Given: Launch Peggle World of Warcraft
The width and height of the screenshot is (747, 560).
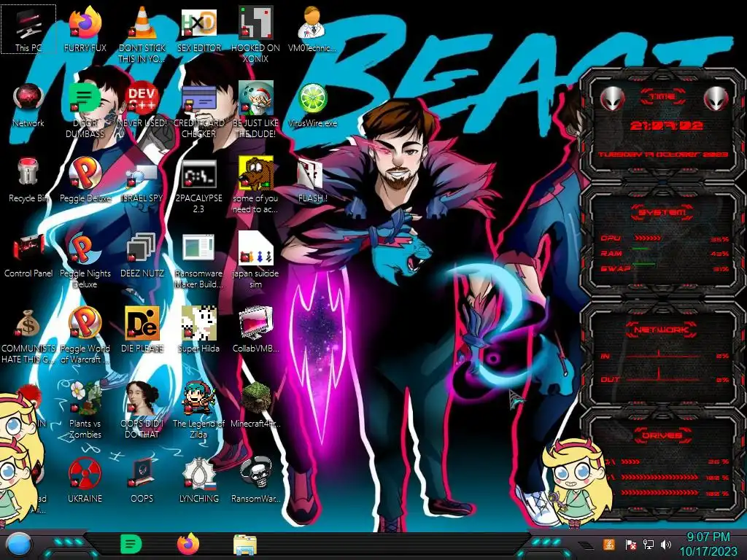Looking at the screenshot, I should coord(85,335).
